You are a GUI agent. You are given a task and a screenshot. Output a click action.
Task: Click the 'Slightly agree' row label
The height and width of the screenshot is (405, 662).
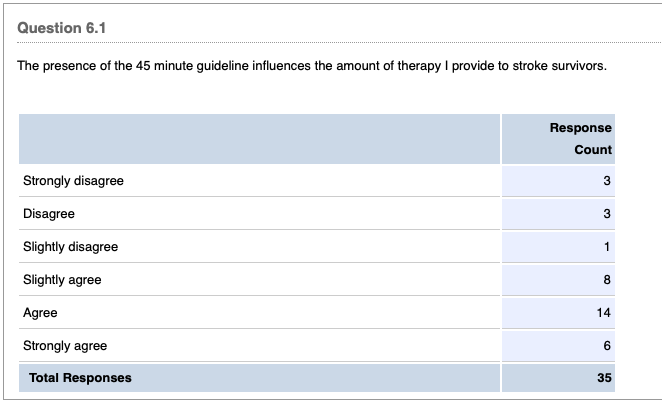pos(62,280)
